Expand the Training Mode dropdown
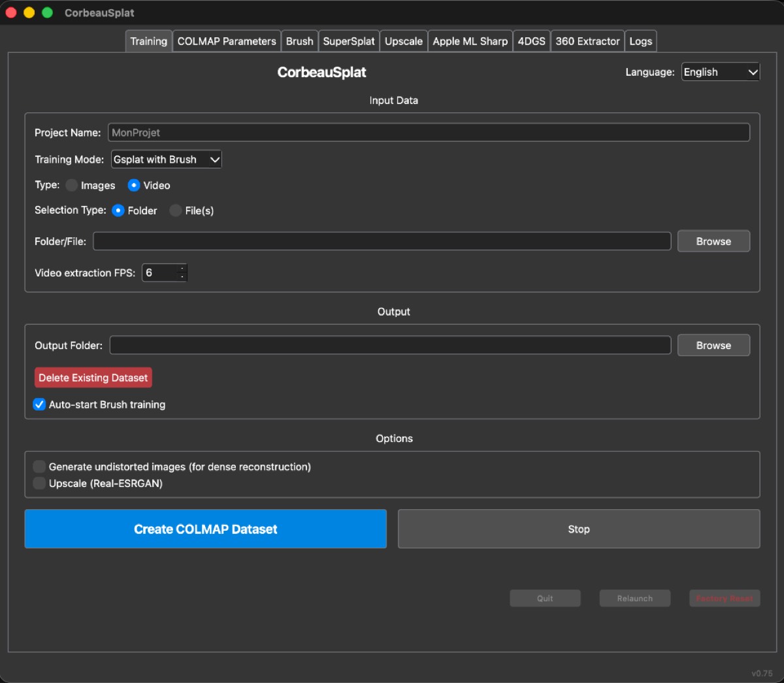Viewport: 784px width, 683px height. click(167, 159)
